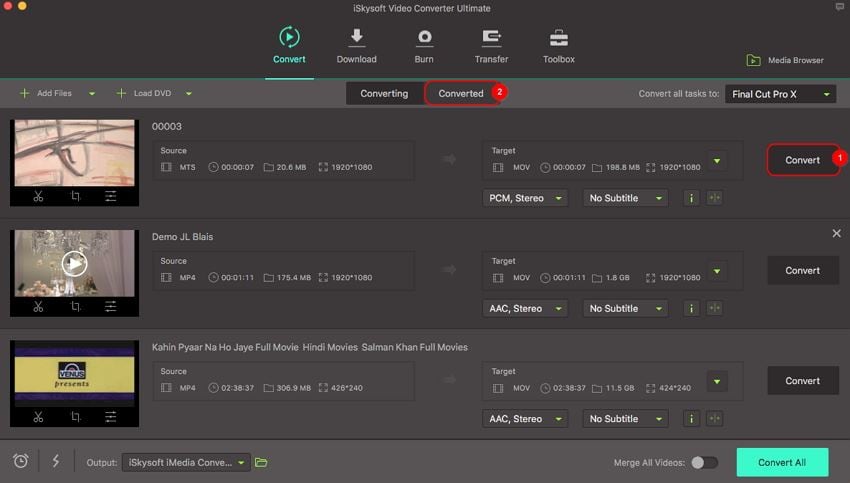Viewport: 850px width, 483px height.
Task: Expand the Load DVD dropdown arrow
Action: click(189, 94)
